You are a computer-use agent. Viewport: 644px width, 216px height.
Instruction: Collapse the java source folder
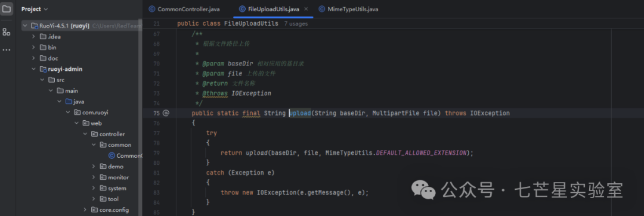59,101
